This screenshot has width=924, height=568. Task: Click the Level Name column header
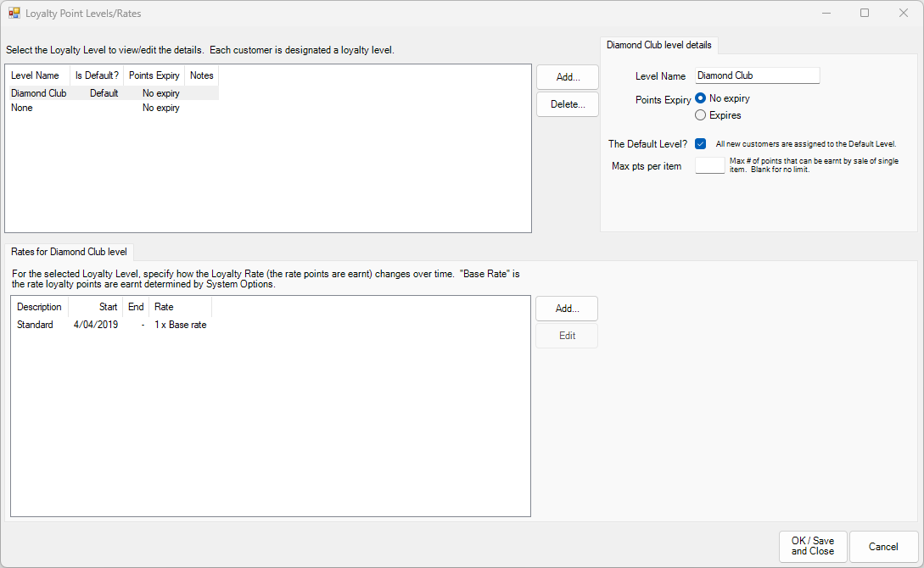pos(35,75)
